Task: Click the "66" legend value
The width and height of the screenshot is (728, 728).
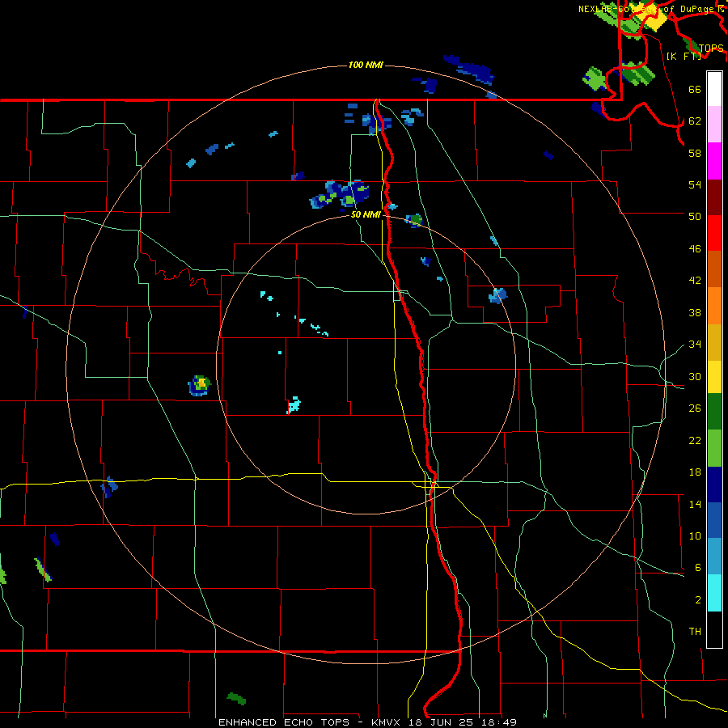Action: click(695, 89)
